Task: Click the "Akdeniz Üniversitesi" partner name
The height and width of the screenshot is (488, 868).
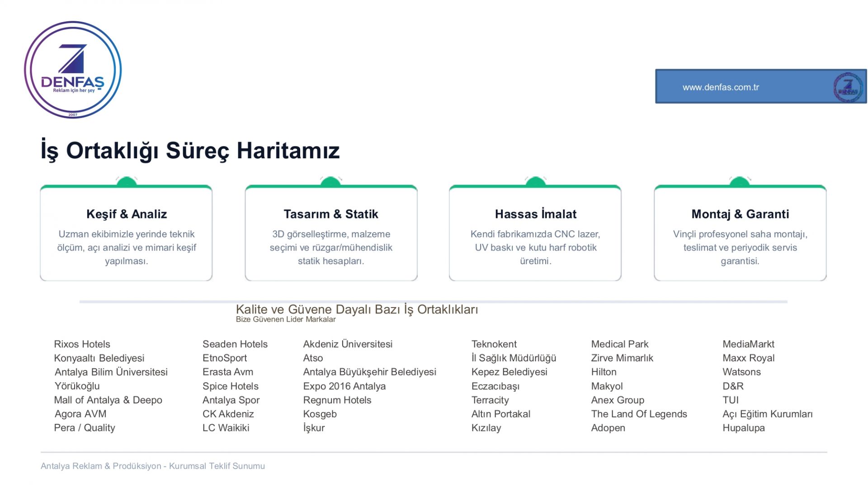Action: tap(348, 344)
